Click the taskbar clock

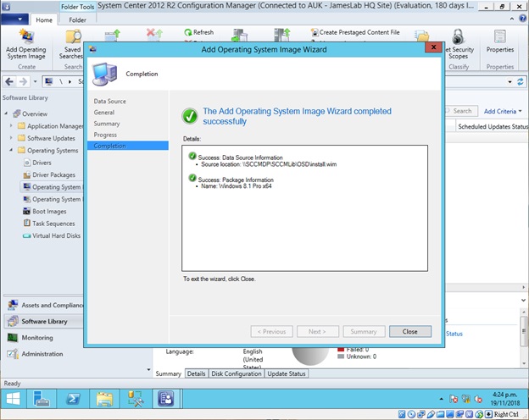click(x=504, y=399)
